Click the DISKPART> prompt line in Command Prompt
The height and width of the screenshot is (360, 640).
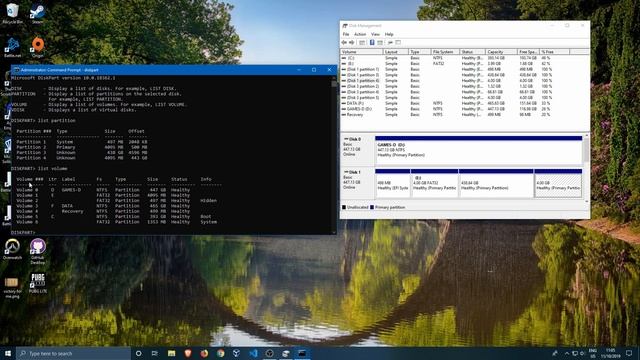[23, 232]
